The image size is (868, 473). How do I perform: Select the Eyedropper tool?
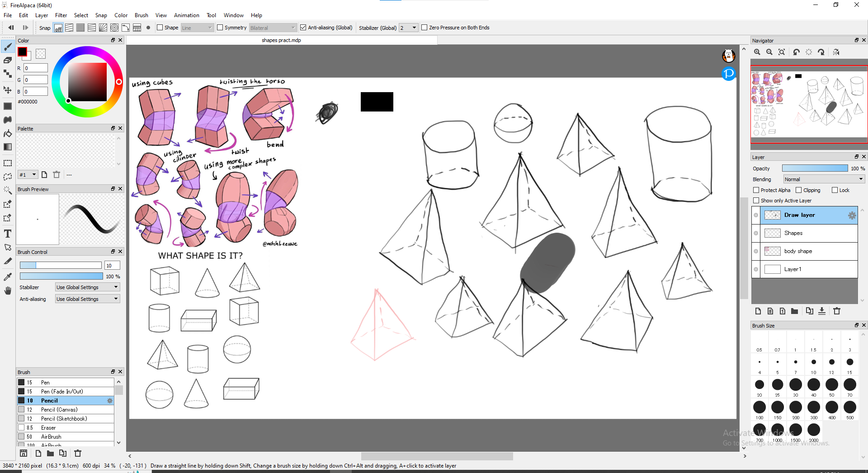pyautogui.click(x=8, y=276)
